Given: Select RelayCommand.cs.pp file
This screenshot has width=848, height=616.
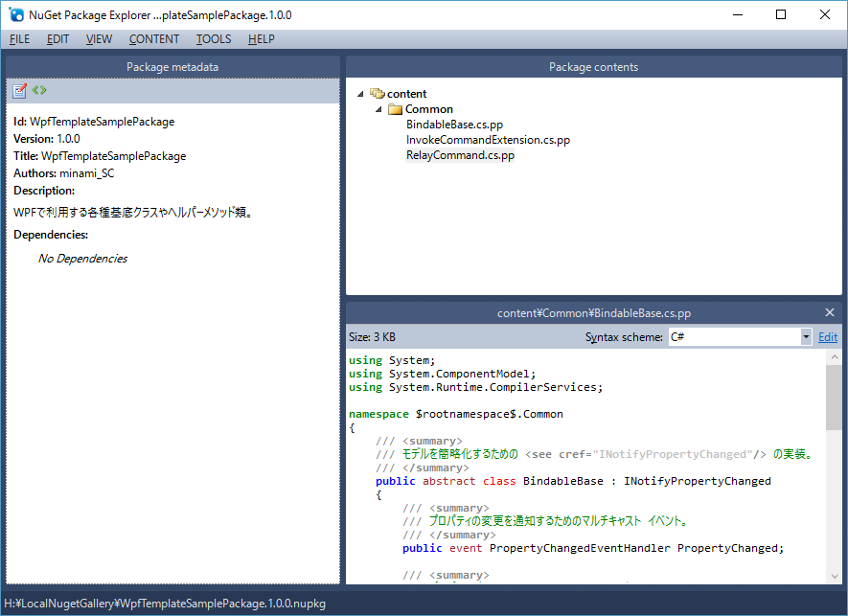Looking at the screenshot, I should 460,155.
